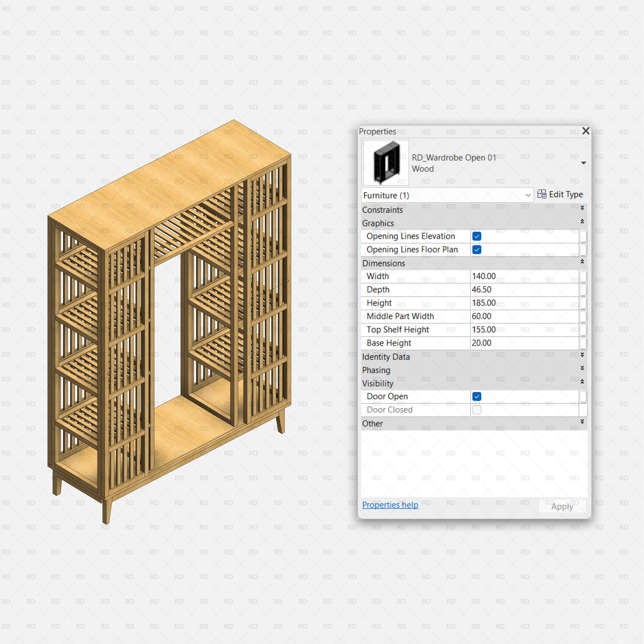
Task: Close the Properties palette
Action: pos(586,131)
